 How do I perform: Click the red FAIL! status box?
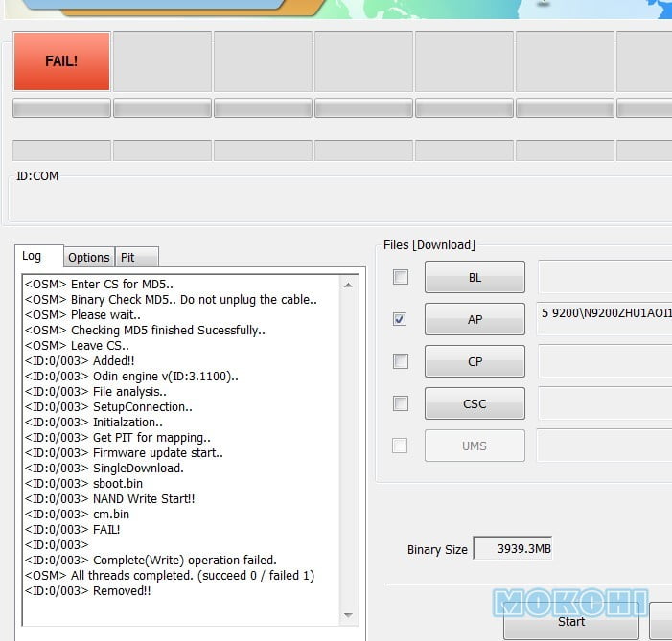click(x=61, y=61)
